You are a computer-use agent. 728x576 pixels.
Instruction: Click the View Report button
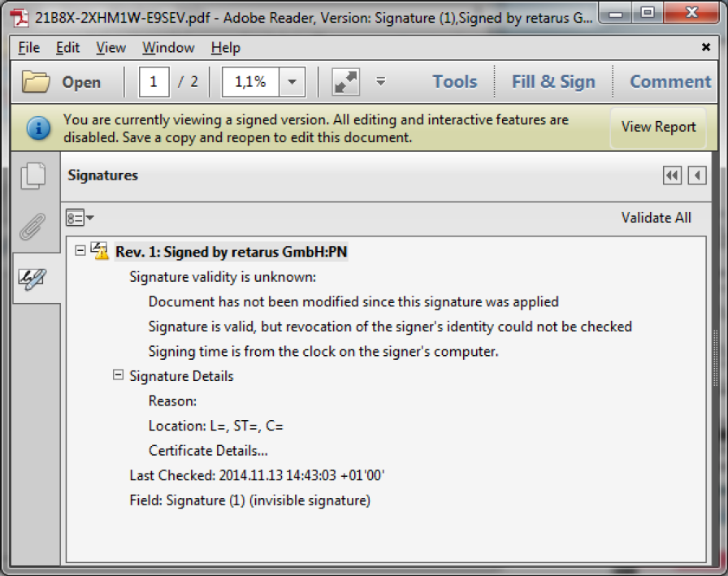click(x=658, y=127)
